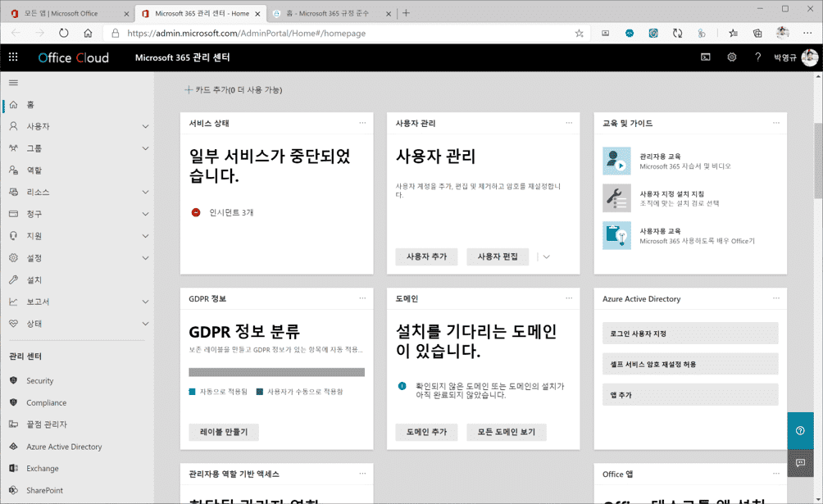Expand the 상태 navigation section

click(145, 324)
